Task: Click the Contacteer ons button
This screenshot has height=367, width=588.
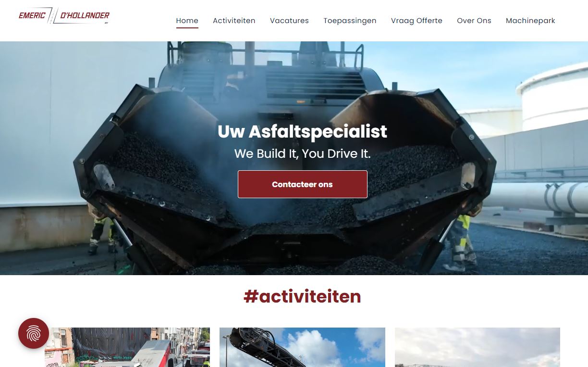Action: [x=303, y=184]
